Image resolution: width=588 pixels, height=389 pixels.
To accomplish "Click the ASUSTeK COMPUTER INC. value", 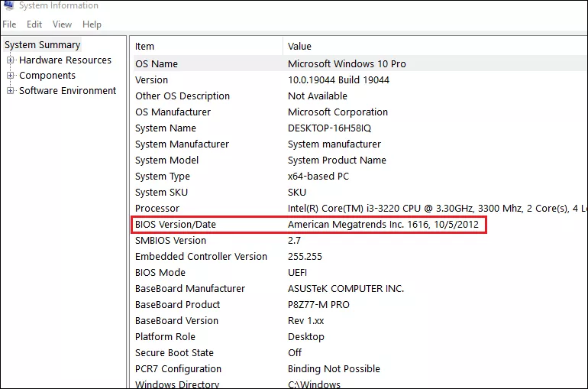I will pyautogui.click(x=346, y=288).
